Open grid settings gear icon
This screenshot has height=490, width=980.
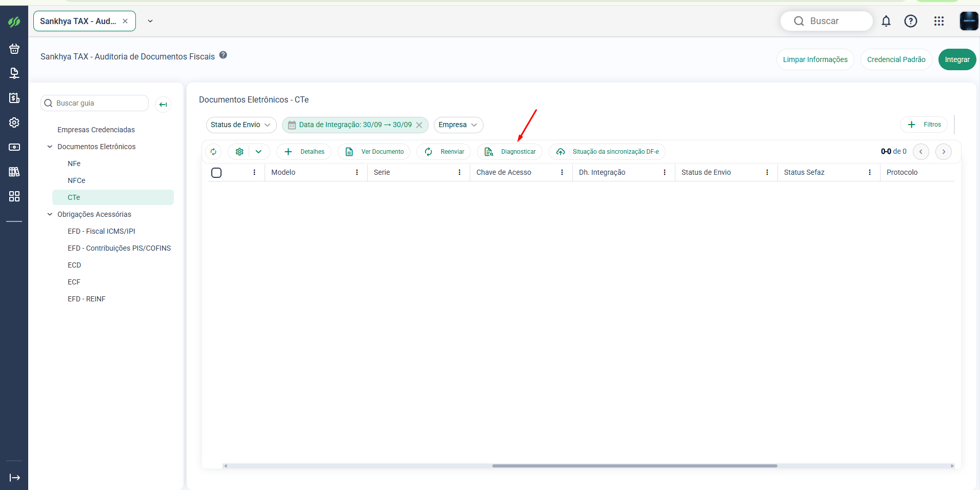click(x=239, y=152)
